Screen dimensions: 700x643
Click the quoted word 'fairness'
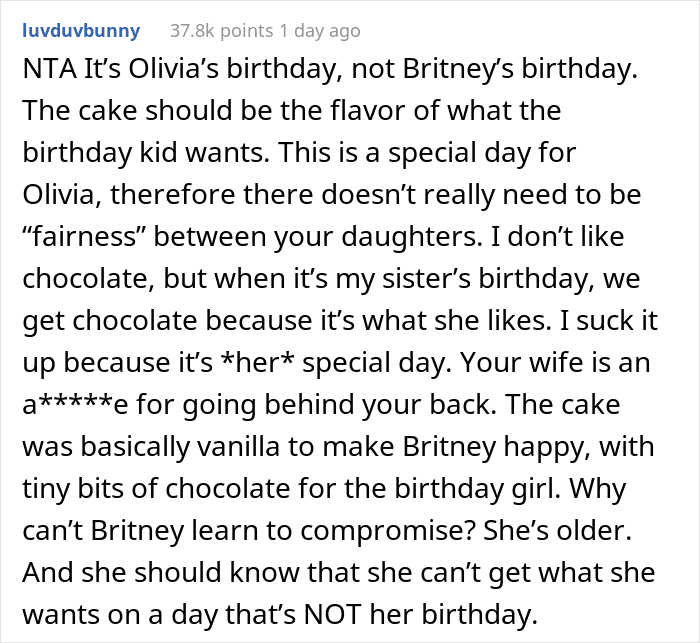pos(79,236)
